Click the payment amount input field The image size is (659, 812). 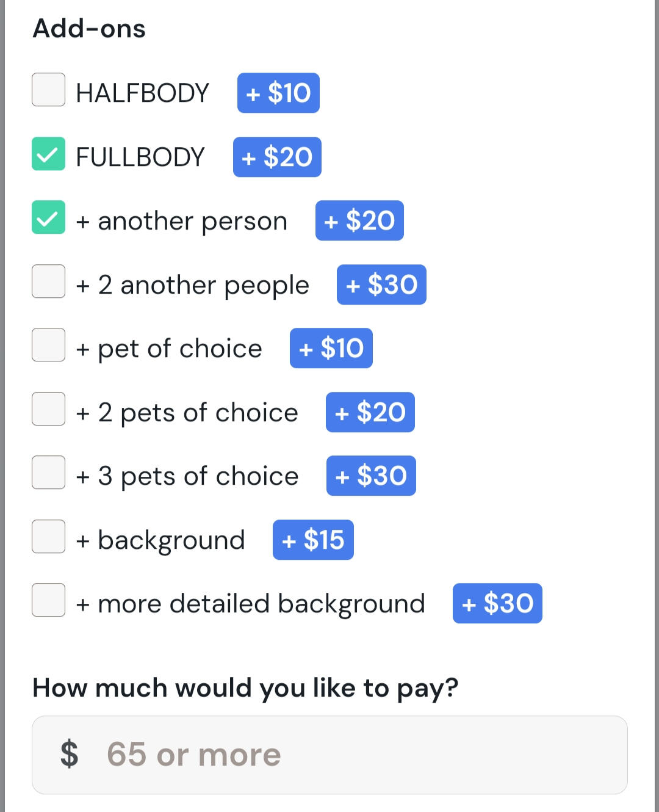pos(366,755)
